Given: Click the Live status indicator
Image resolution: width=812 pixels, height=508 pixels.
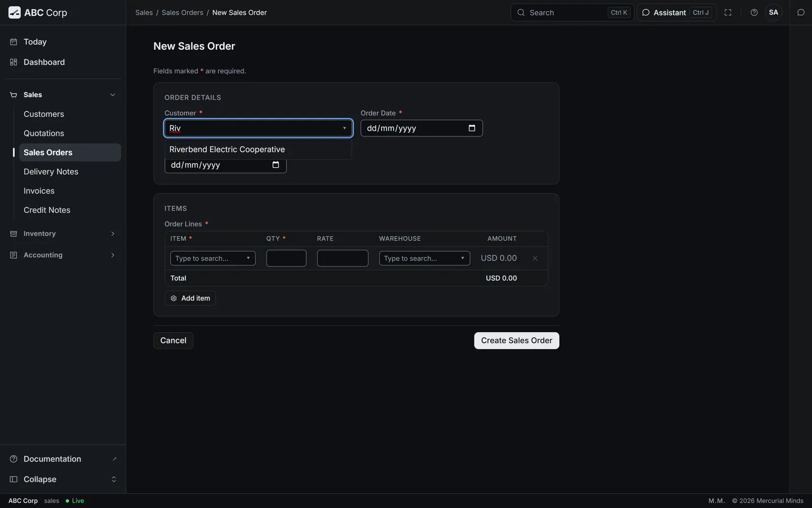Looking at the screenshot, I should click(75, 501).
